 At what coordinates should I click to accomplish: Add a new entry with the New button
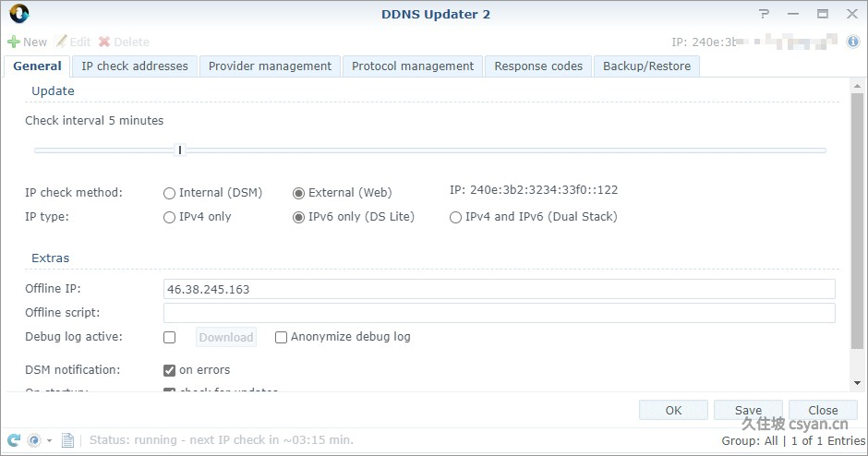tap(27, 42)
